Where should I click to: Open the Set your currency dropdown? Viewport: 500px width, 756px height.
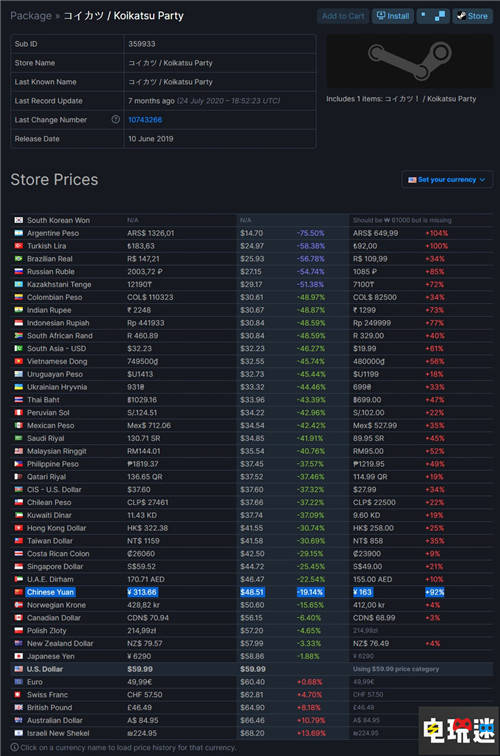447,180
